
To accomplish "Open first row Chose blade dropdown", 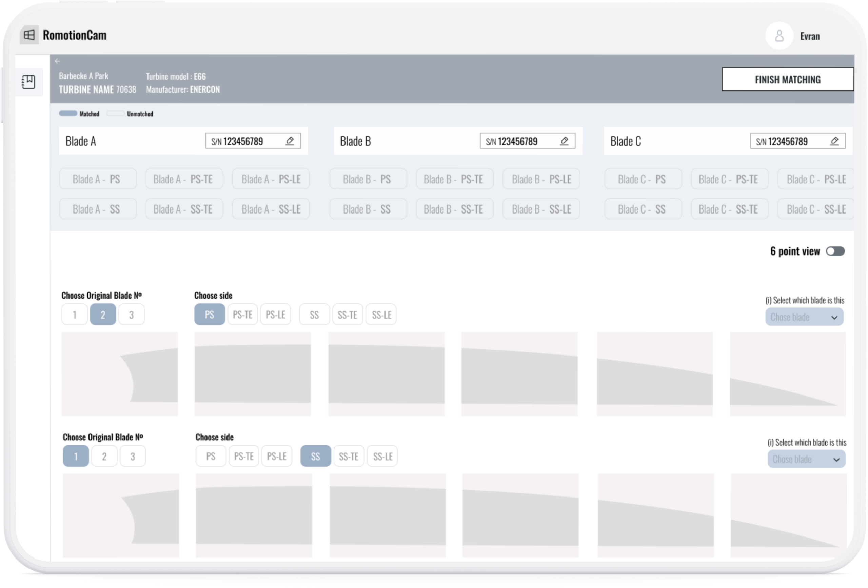I will click(804, 317).
